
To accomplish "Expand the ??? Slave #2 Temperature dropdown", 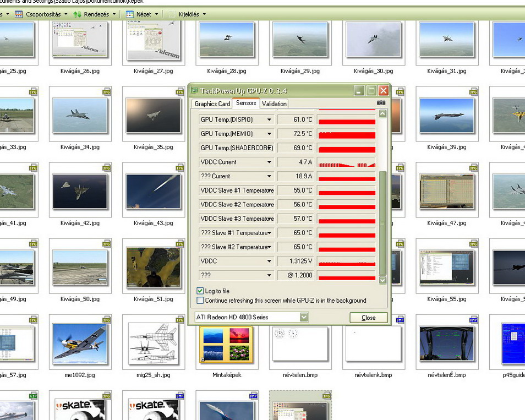I will coord(269,247).
